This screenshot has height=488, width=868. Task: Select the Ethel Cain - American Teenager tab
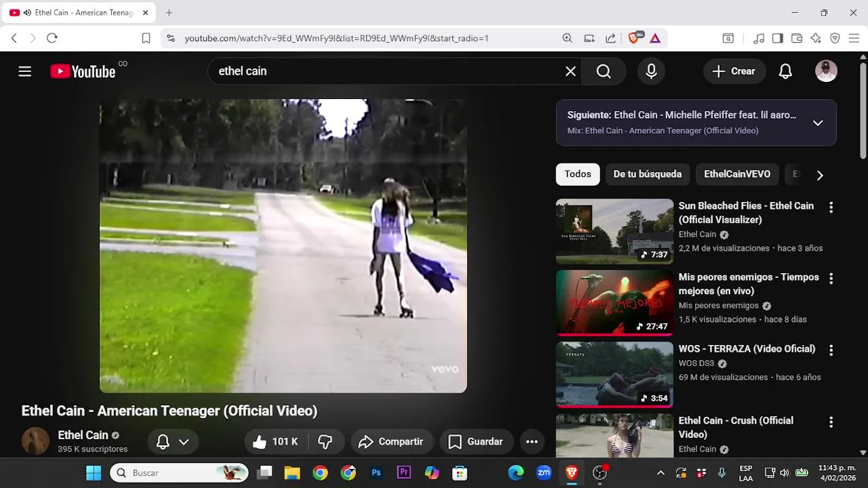coord(78,13)
